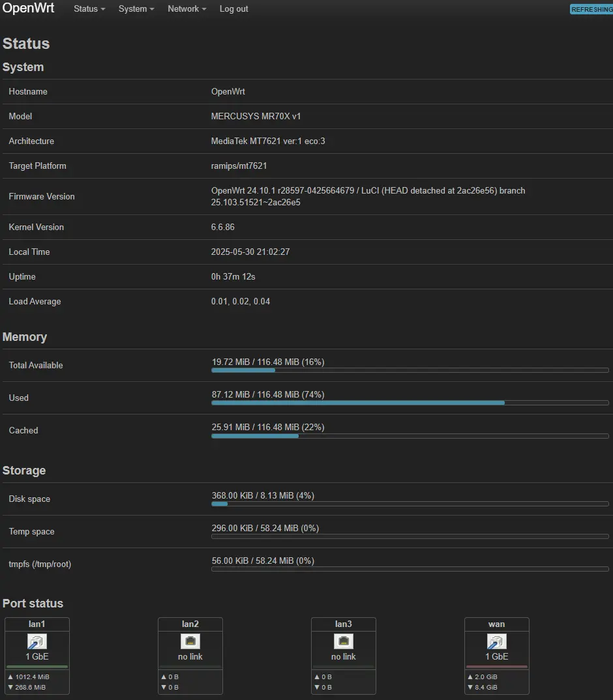
Task: Click the REFRESHING indicator badge
Action: [x=591, y=9]
